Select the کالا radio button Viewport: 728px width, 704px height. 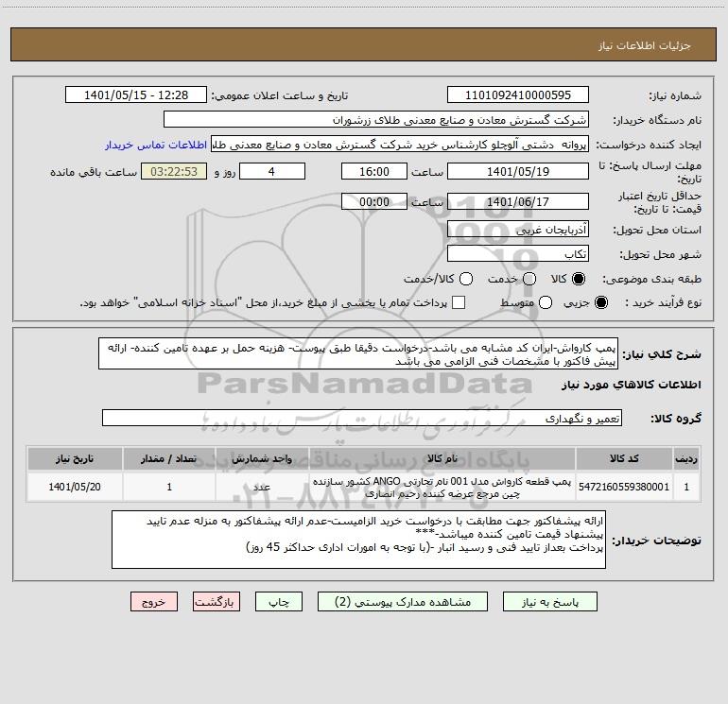579,279
